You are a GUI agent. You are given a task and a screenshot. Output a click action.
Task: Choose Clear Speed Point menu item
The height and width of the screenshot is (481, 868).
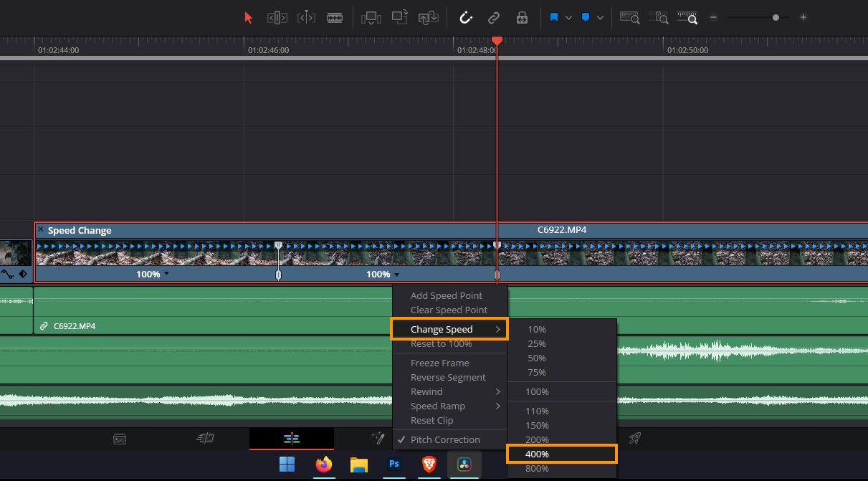pyautogui.click(x=450, y=310)
